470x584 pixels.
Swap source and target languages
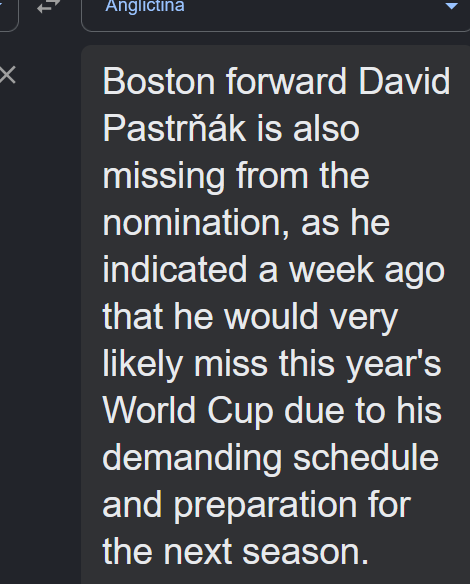coord(48,6)
